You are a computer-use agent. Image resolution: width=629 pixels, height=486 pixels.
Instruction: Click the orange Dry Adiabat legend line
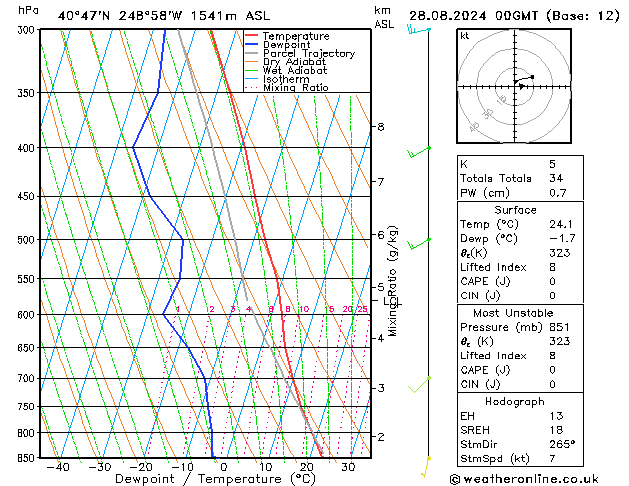tap(252, 62)
